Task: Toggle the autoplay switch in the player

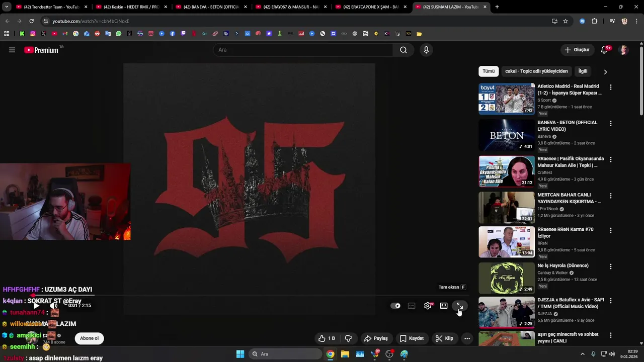Action: (395, 306)
